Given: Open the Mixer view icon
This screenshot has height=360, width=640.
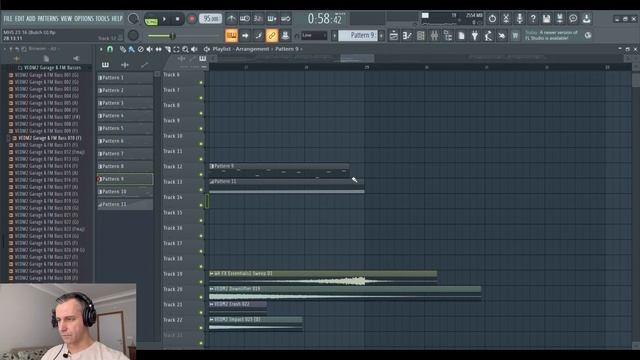Looking at the screenshot, I should click(x=434, y=36).
